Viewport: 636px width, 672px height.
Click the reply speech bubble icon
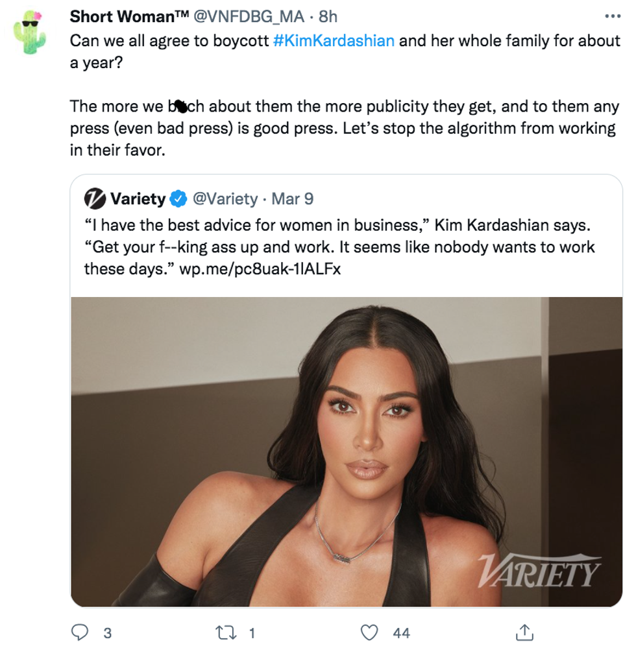coord(79,632)
